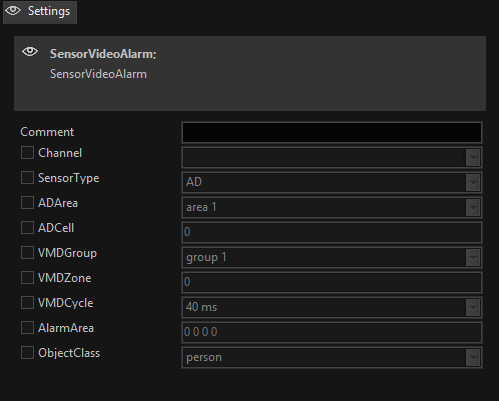Tick the AlarmArea checkbox
This screenshot has width=499, height=401.
click(27, 328)
